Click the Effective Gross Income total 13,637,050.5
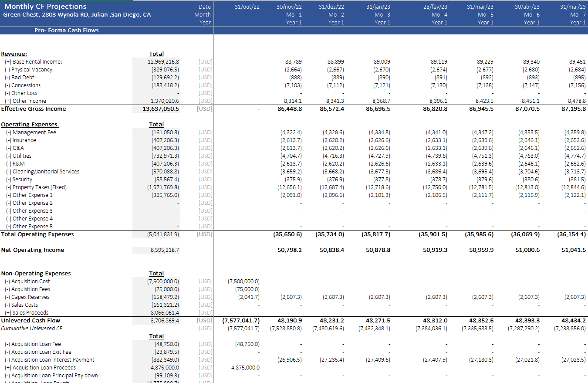The height and width of the screenshot is (383, 588). coord(161,109)
